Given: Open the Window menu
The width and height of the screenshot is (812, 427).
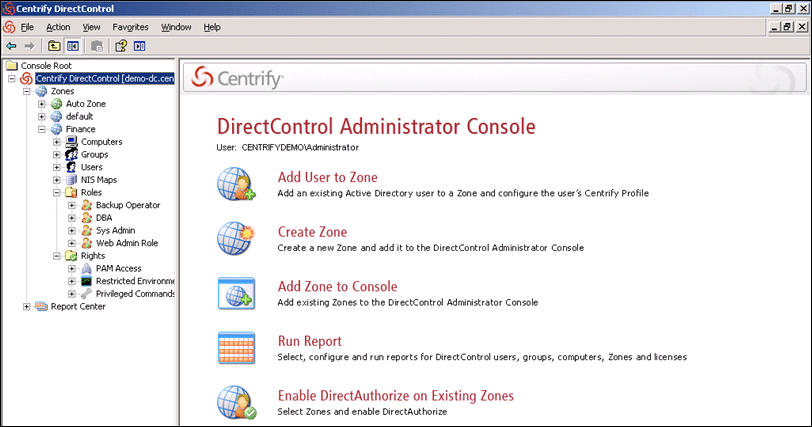Looking at the screenshot, I should coord(176,27).
